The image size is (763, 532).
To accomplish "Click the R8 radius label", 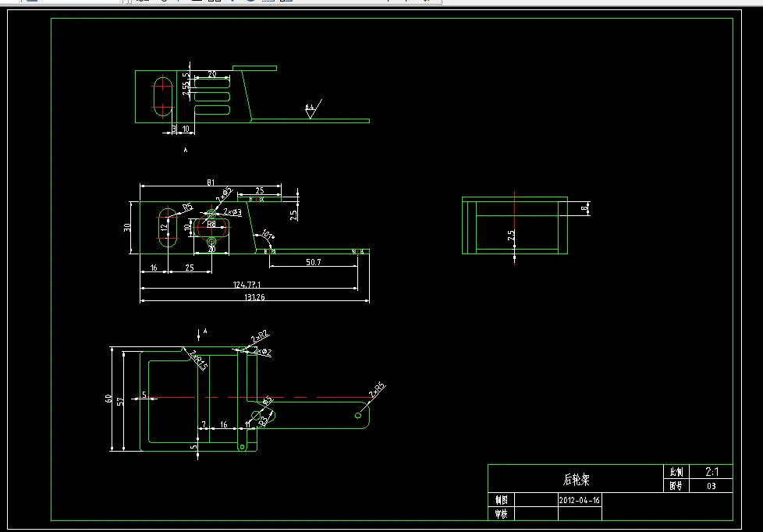I will [211, 225].
